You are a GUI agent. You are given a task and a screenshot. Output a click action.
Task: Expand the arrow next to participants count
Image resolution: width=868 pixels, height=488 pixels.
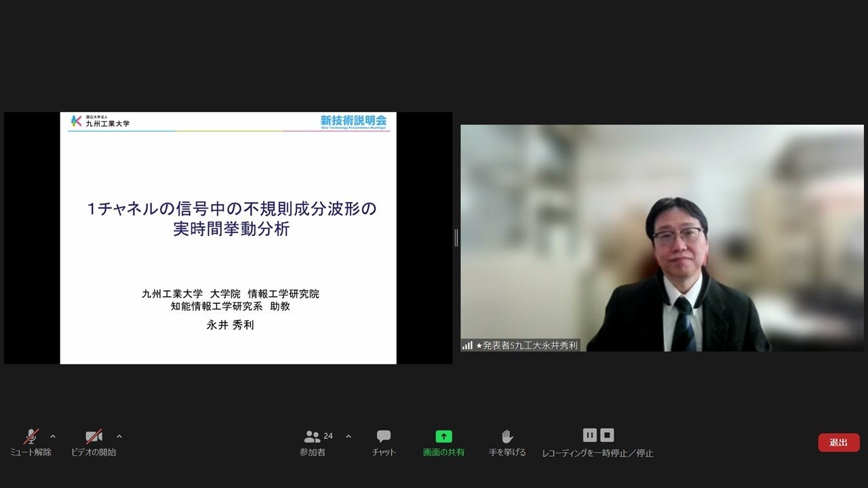(x=349, y=436)
